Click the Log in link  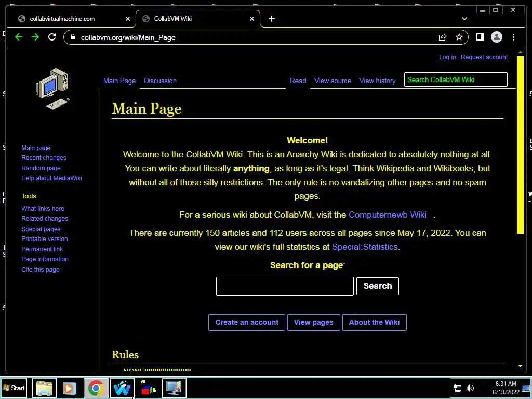[447, 57]
